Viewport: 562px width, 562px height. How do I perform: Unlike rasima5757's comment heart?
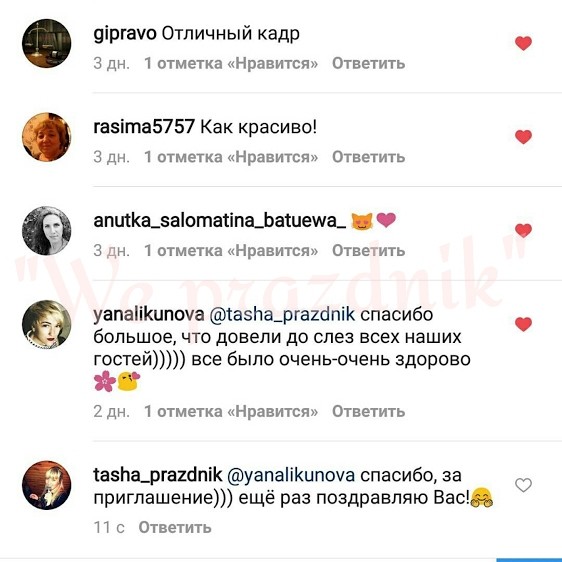(x=523, y=137)
